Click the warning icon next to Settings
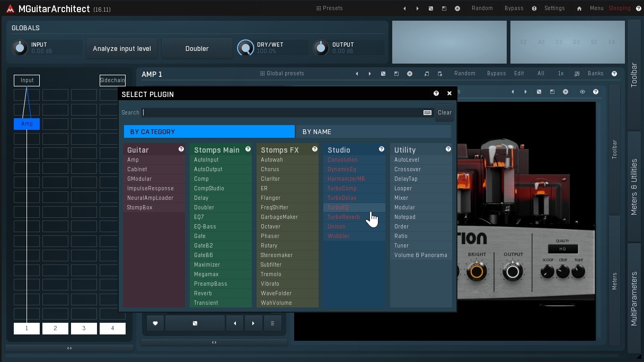 tap(534, 8)
